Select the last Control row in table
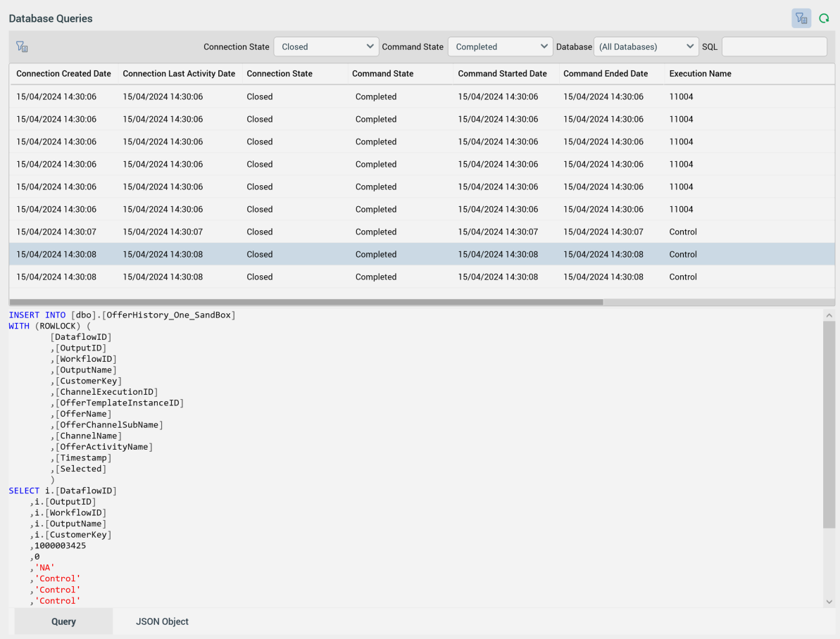Image resolution: width=840 pixels, height=639 pixels. point(422,277)
